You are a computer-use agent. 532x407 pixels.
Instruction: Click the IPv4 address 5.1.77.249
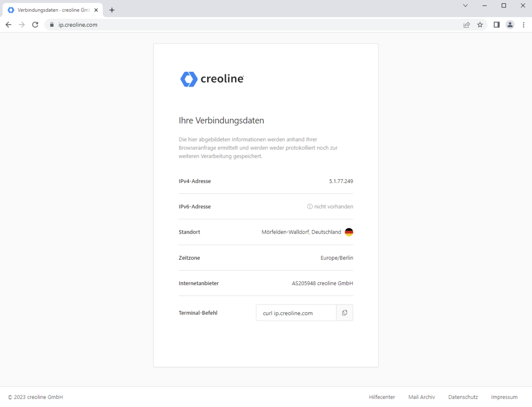point(341,181)
